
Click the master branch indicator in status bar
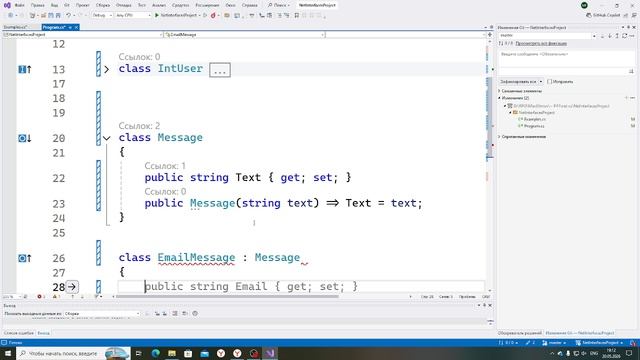coord(555,343)
